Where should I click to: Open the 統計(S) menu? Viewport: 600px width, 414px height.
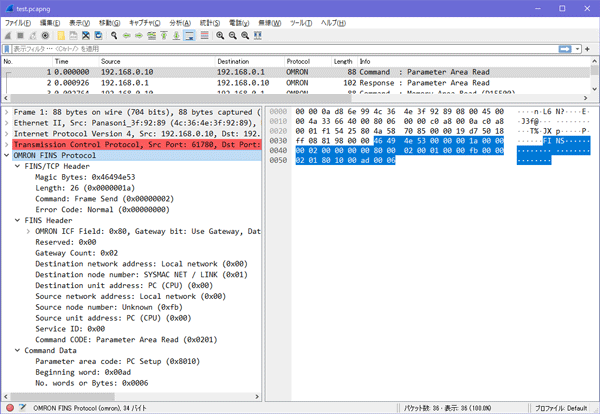click(x=210, y=23)
